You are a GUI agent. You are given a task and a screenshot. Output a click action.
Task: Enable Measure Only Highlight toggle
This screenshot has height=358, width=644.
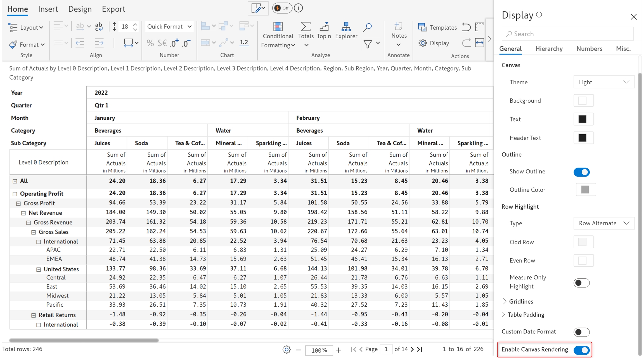pos(581,283)
